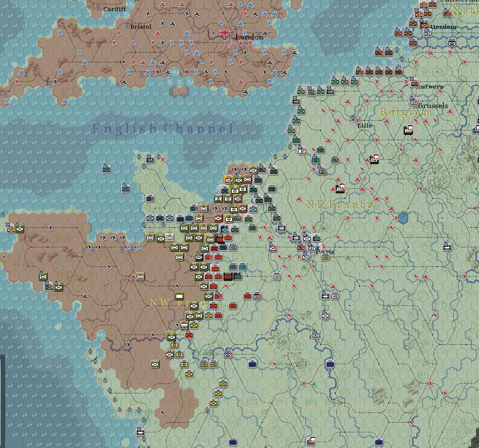Select the orange HQ beside the yellow infantry counter

[218, 316]
